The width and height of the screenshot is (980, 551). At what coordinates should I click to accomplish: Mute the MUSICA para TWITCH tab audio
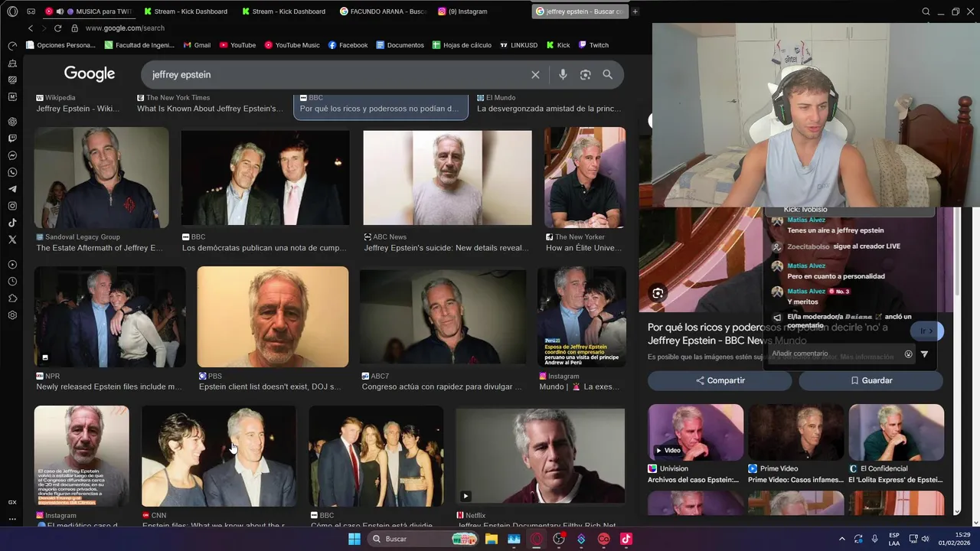[60, 11]
